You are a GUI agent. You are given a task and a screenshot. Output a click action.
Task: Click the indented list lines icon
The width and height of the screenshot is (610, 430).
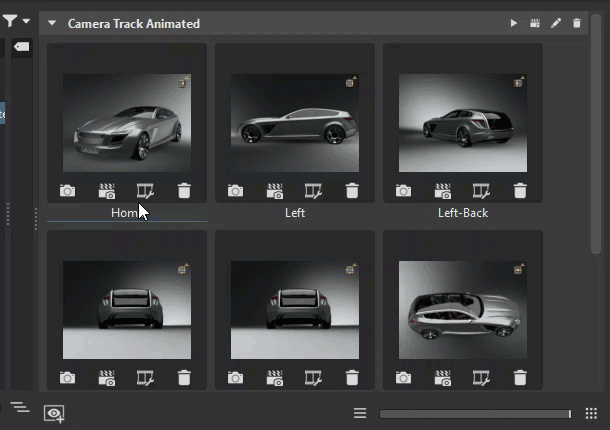(20, 407)
